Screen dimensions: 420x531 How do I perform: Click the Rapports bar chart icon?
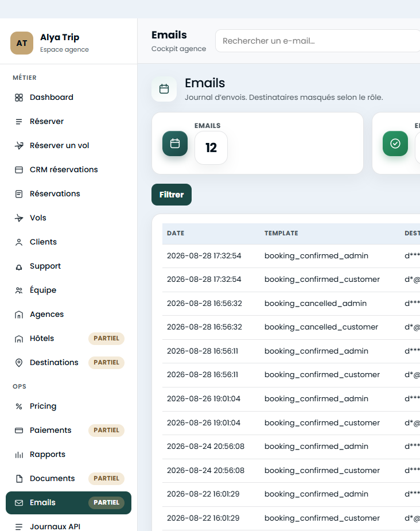coord(19,455)
